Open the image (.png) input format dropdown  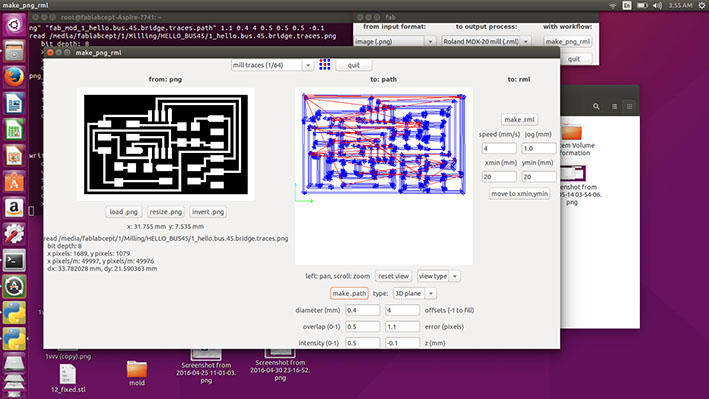394,42
